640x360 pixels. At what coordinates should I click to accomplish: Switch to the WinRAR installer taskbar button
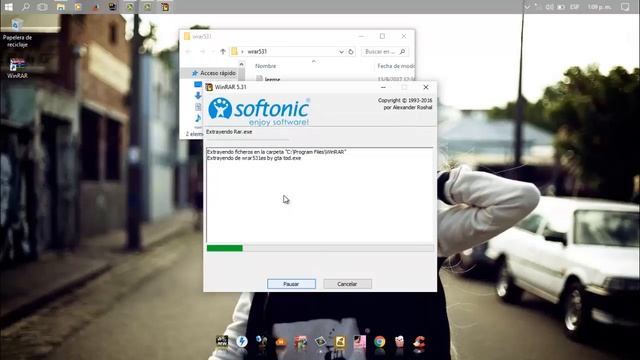point(165,7)
